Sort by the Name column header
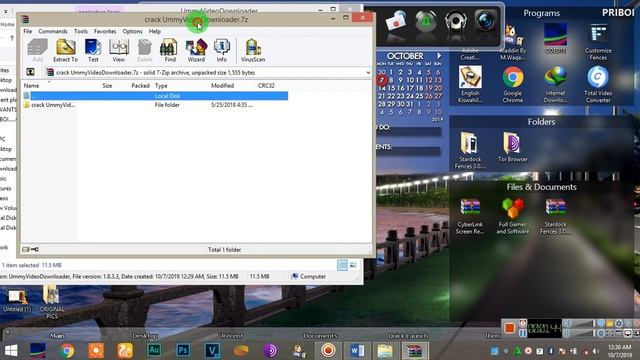The width and height of the screenshot is (640, 360). (x=31, y=86)
